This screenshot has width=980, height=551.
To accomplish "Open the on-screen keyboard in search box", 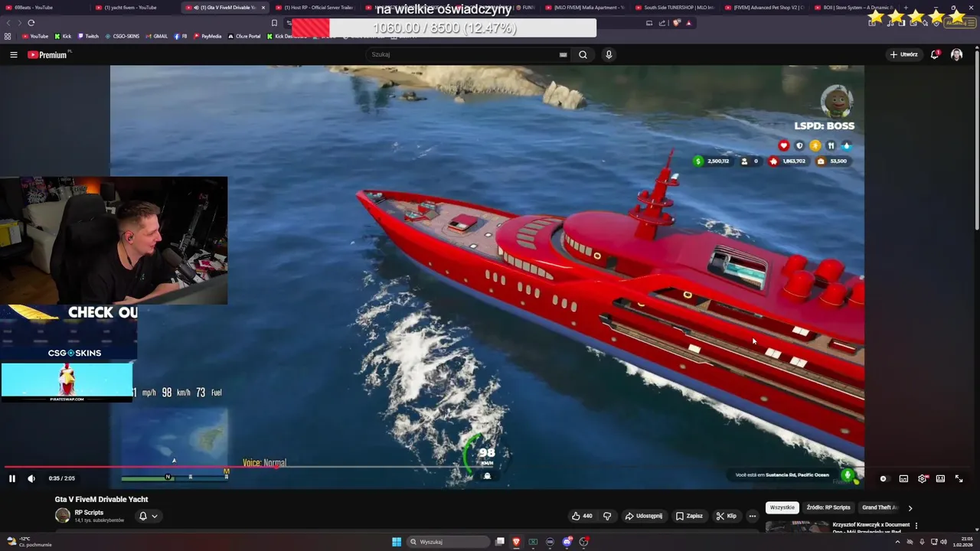I will click(x=563, y=54).
